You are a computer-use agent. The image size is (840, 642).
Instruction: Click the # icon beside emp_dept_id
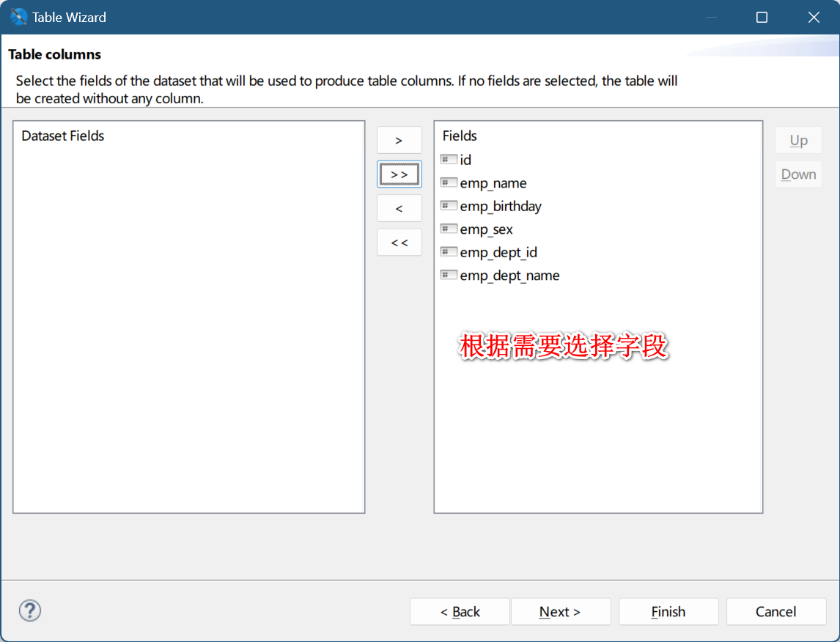point(448,251)
